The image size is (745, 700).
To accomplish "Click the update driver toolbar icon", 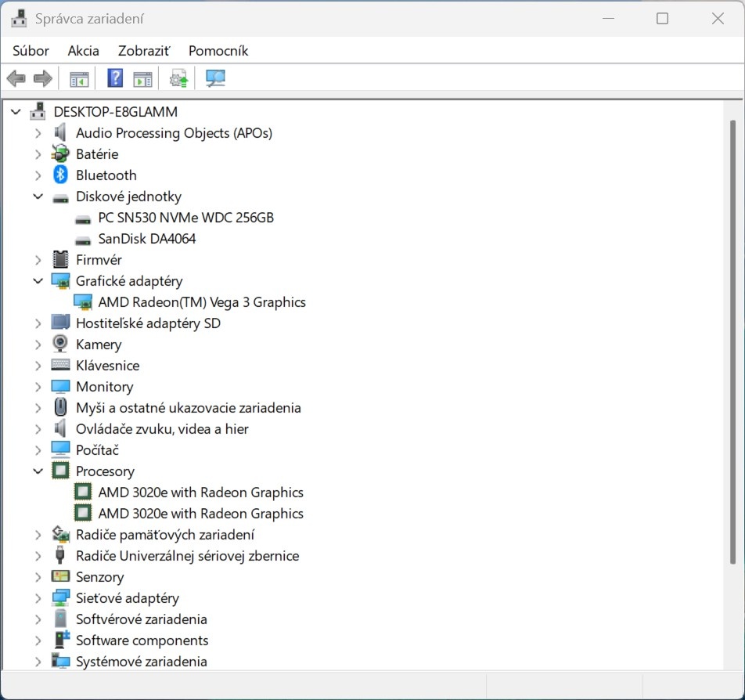I will (179, 78).
